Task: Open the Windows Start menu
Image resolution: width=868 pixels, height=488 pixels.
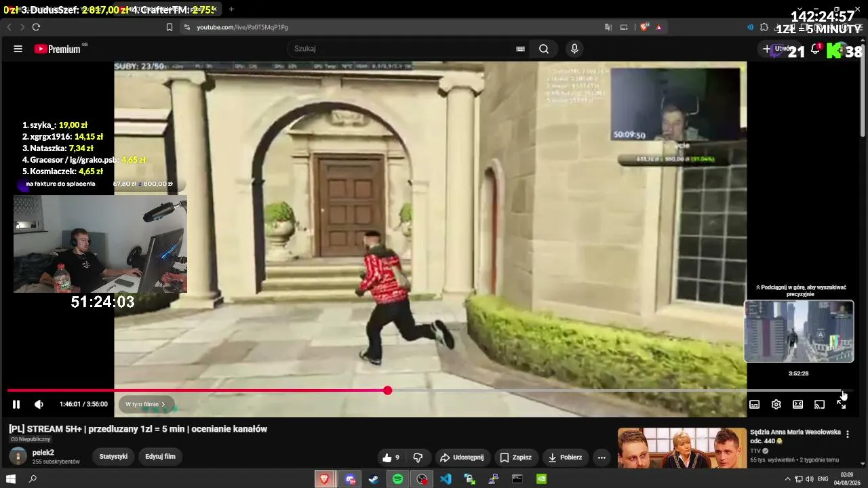Action: pos(11,479)
